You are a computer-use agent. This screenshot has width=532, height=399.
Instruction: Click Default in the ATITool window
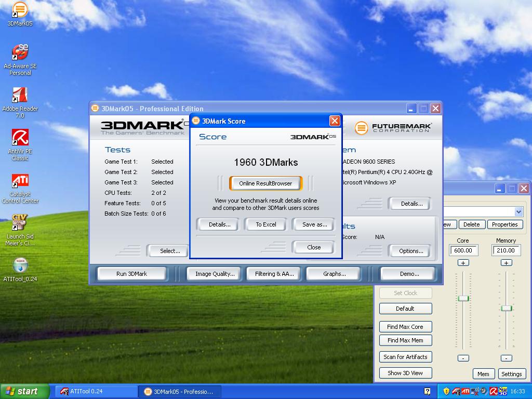[405, 309]
